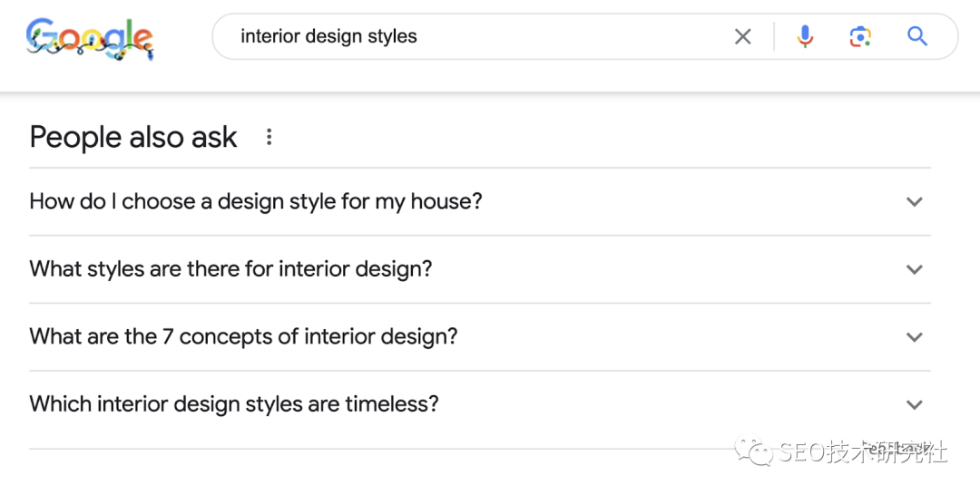Open "Which interior design styles are timeless?"
Viewport: 980px width, 495px height.
(x=234, y=404)
